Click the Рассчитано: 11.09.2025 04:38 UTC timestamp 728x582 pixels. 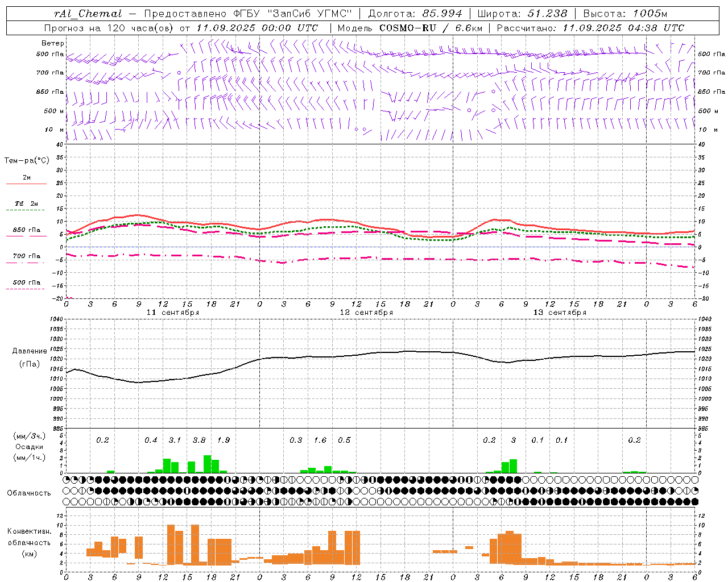590,28
